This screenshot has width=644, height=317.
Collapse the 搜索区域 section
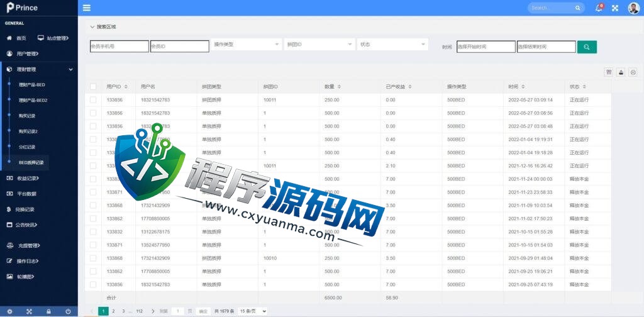pyautogui.click(x=103, y=26)
